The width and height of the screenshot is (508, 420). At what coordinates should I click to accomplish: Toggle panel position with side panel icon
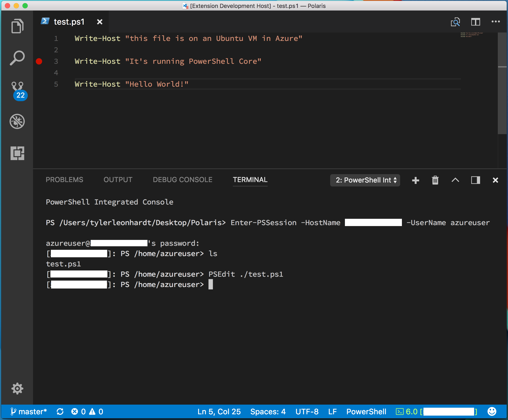pyautogui.click(x=475, y=180)
